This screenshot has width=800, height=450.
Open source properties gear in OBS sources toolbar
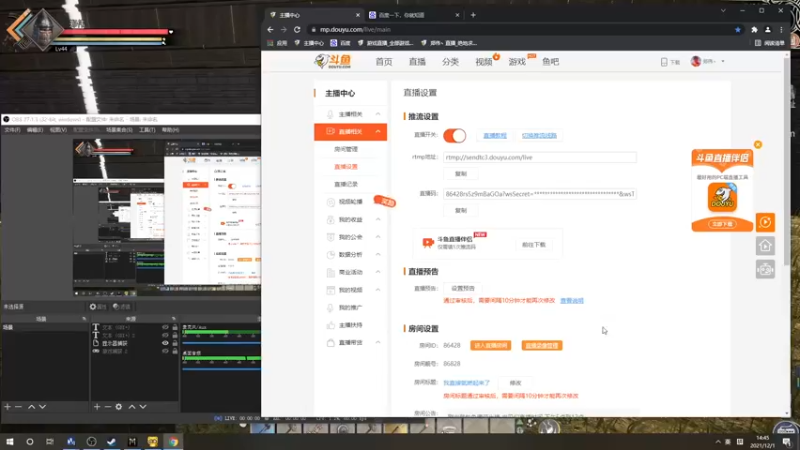point(119,407)
